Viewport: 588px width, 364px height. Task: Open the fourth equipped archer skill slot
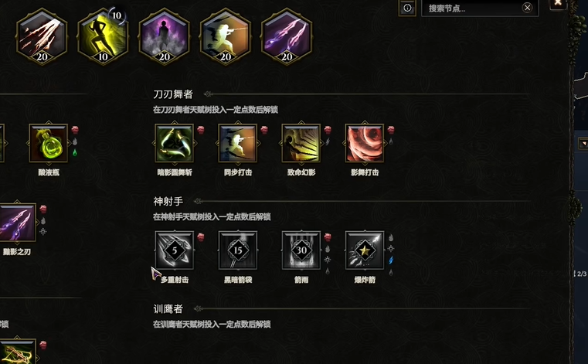pyautogui.click(x=226, y=37)
